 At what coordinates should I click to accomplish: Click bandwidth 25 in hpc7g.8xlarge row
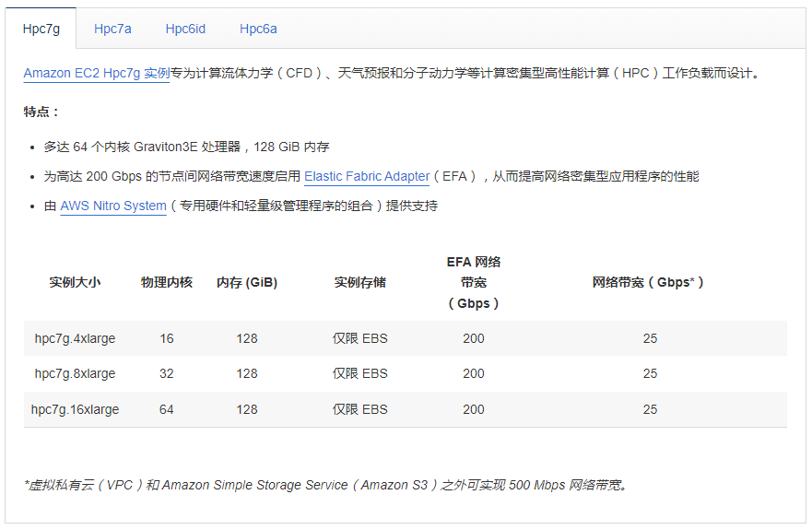[650, 373]
